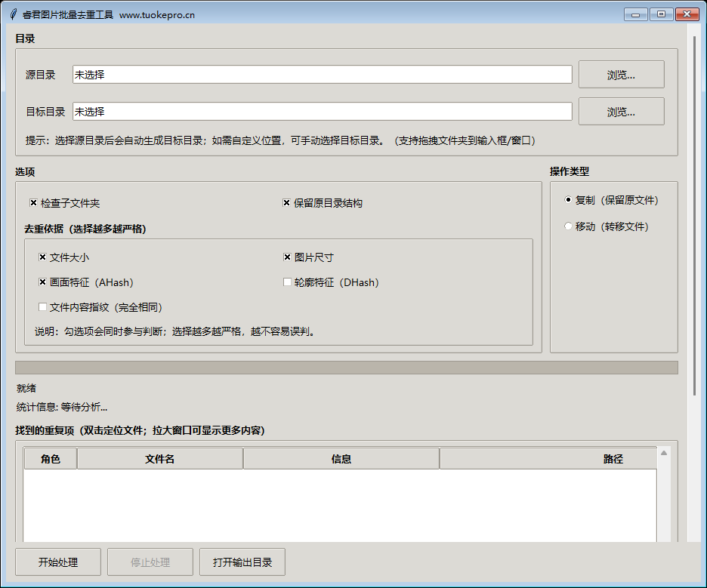Click the 停止处理 button
Screen dimensions: 707x588
click(x=150, y=562)
